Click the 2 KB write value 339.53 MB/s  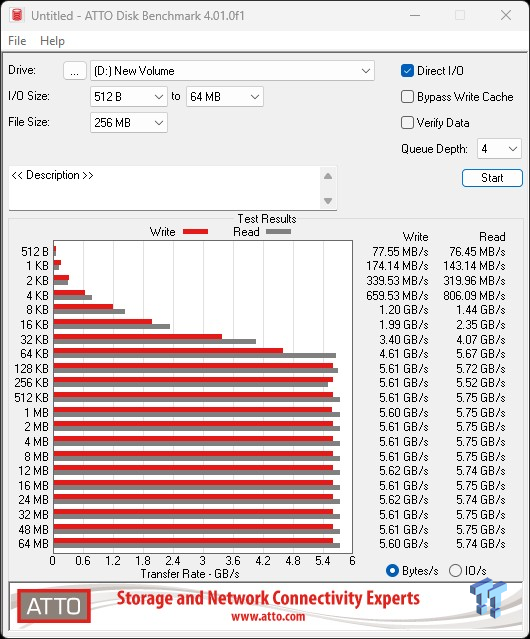[397, 281]
